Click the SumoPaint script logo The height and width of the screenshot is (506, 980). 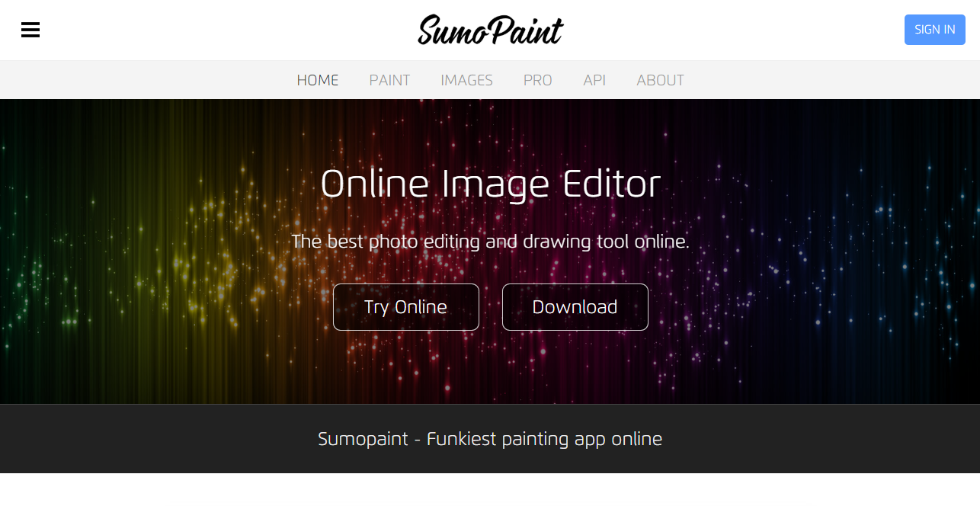coord(490,30)
